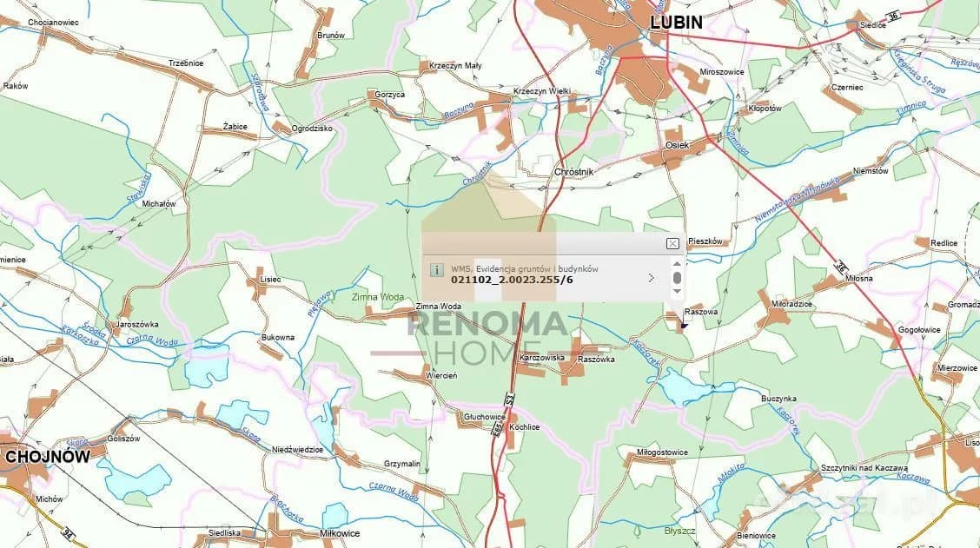This screenshot has height=548, width=980.
Task: Click the E65 road shield
Action: point(498,428)
